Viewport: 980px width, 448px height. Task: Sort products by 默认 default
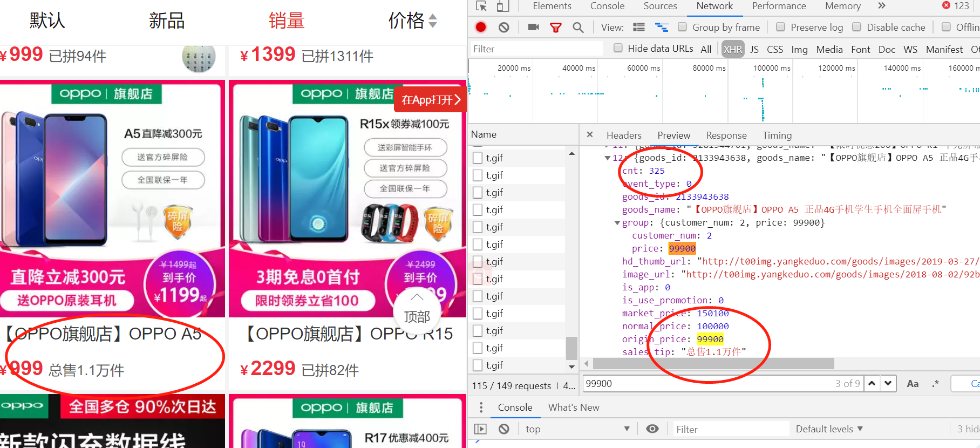pyautogui.click(x=47, y=21)
